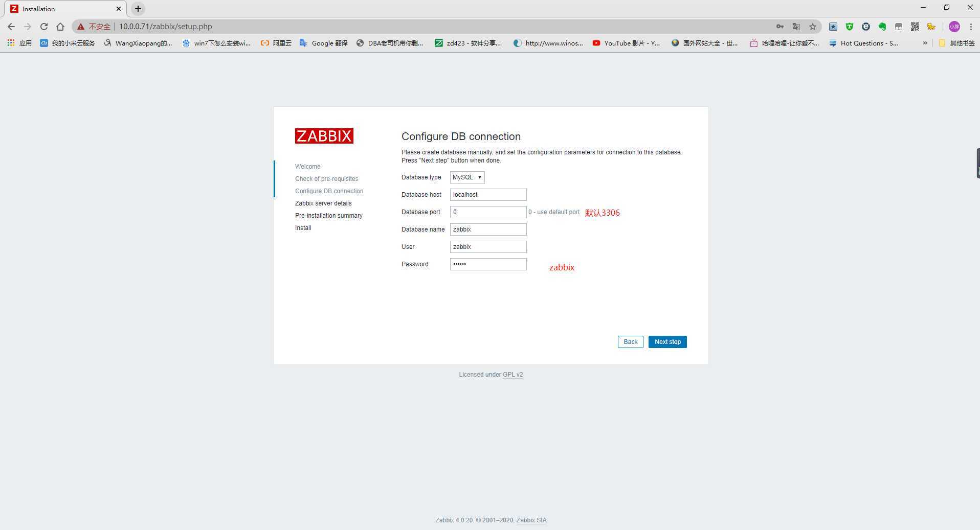Open the WangXiaopang bookmark

[x=138, y=43]
